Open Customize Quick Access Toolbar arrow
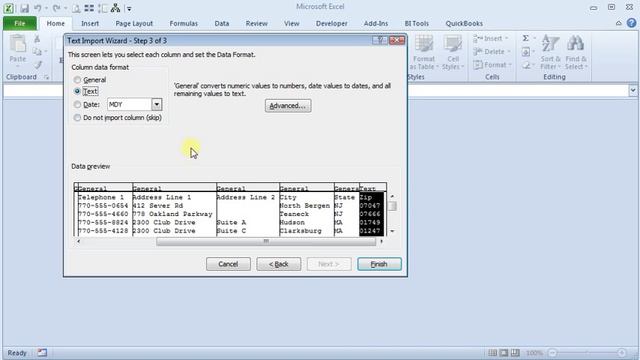This screenshot has width=640, height=360. (129, 9)
